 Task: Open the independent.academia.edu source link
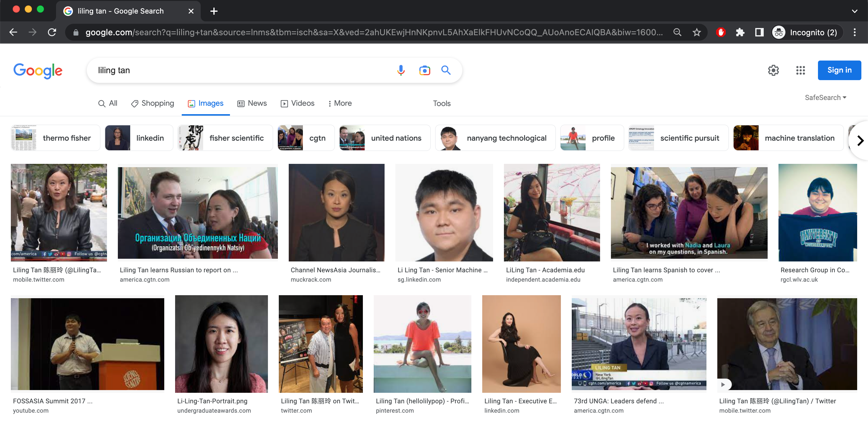pos(543,280)
